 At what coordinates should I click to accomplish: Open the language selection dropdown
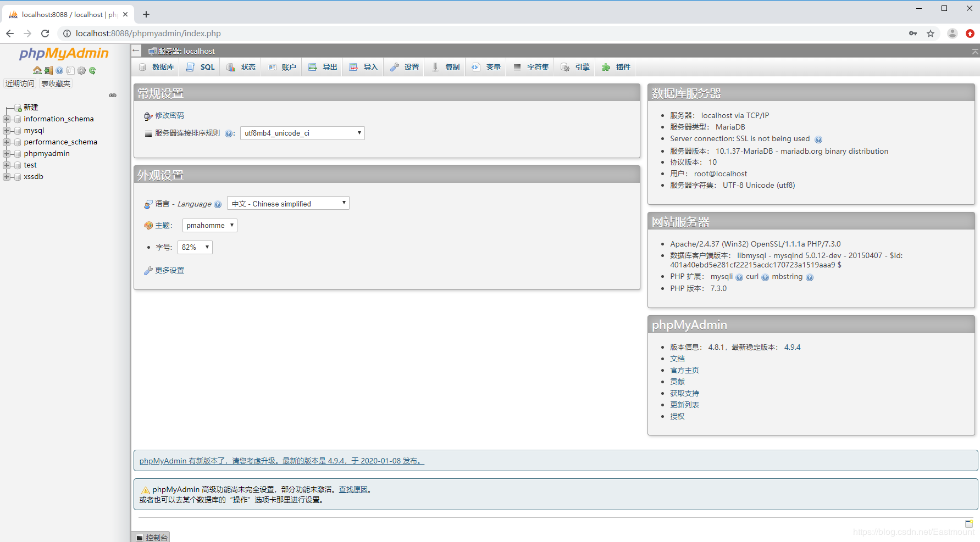coord(287,203)
